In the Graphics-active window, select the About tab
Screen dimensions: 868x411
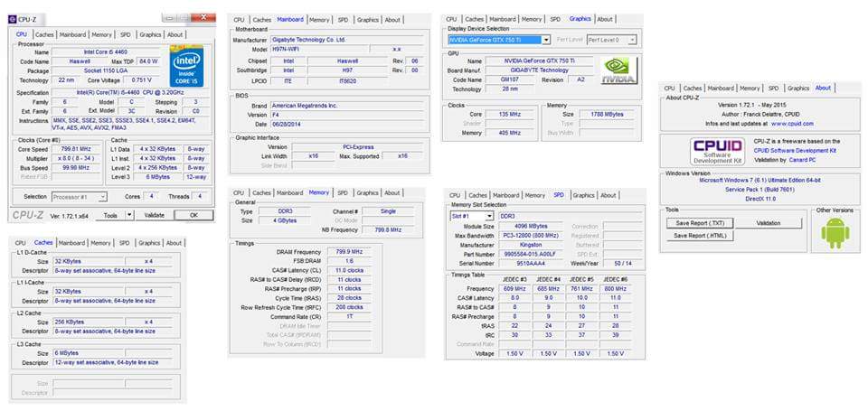(605, 19)
